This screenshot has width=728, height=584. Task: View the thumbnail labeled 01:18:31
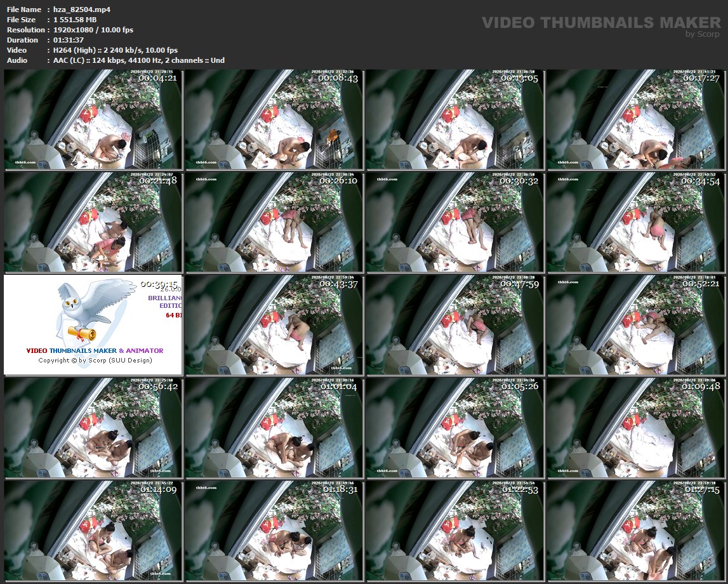274,531
